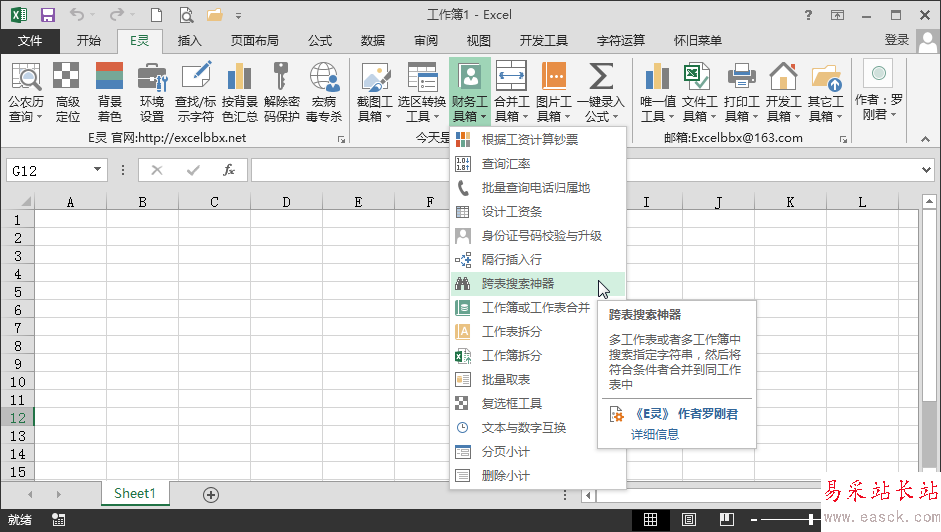Click the Redo arrow icon
The height and width of the screenshot is (532, 941).
pos(118,14)
